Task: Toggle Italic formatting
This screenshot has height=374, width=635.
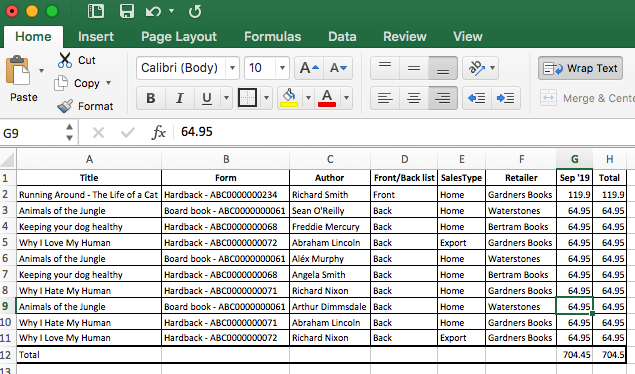Action: tap(179, 98)
